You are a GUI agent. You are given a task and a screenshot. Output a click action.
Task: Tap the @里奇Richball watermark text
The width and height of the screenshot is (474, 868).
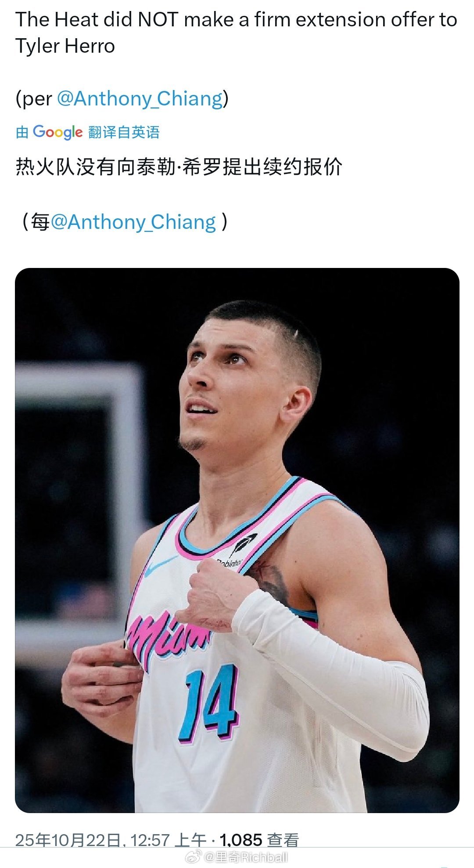[246, 857]
